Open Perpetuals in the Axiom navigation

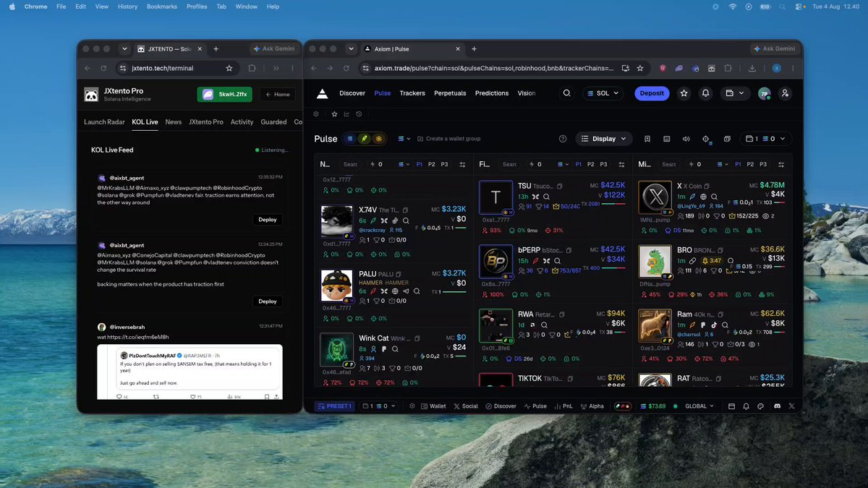pos(450,93)
